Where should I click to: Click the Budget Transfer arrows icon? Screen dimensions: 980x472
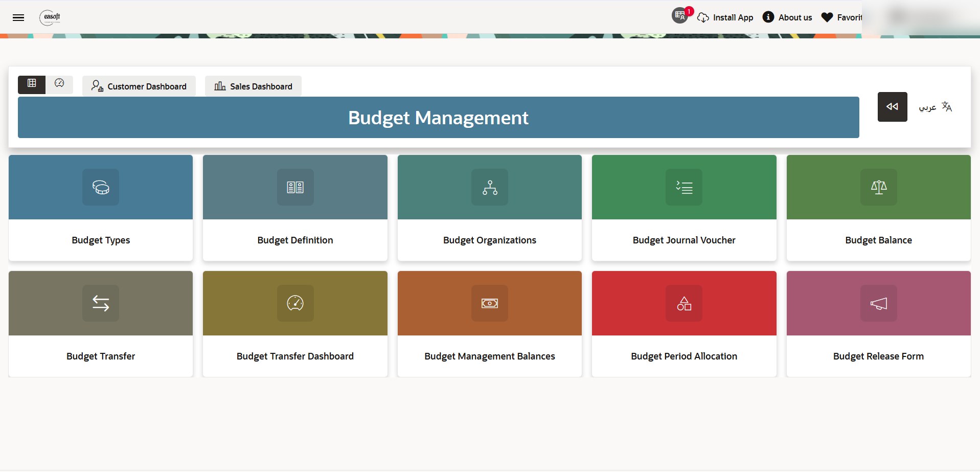pyautogui.click(x=101, y=303)
